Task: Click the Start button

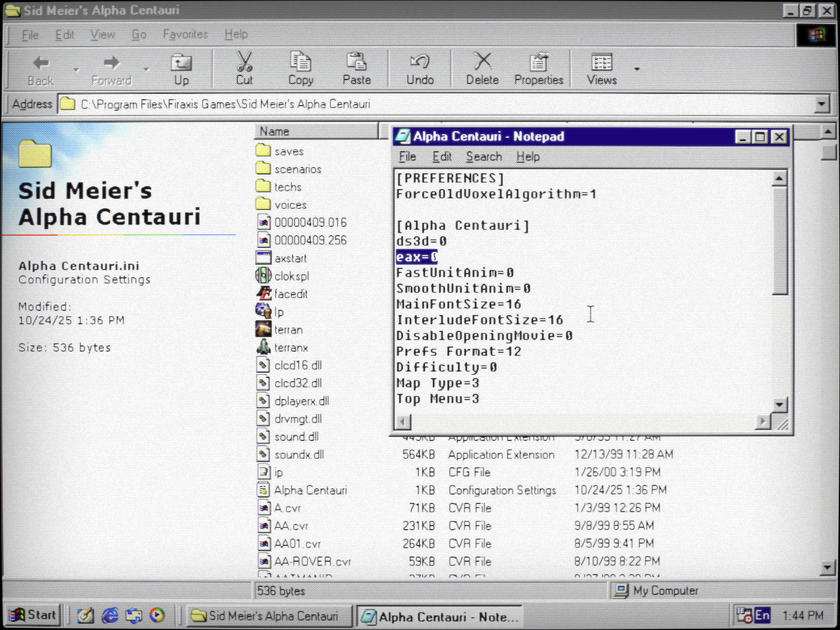Action: (x=34, y=615)
